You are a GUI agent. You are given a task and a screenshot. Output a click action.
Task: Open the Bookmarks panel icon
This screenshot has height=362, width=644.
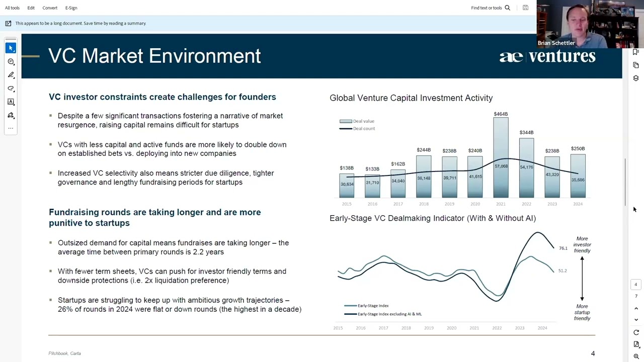636,52
